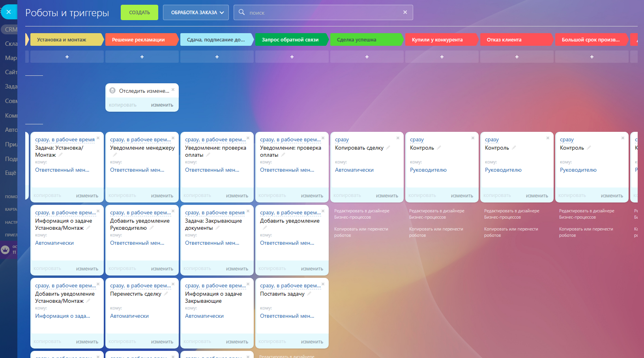This screenshot has width=644, height=358.
Task: Open business process designer under Сделка успешна column
Action: (362, 214)
